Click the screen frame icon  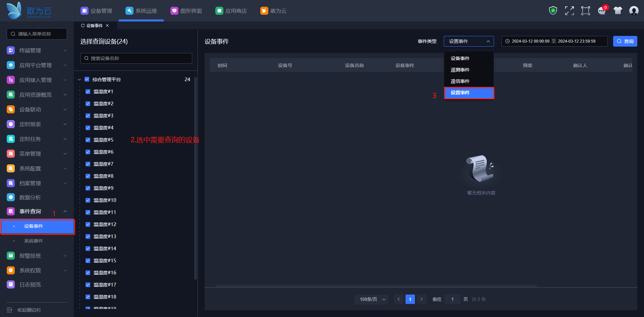coord(585,11)
